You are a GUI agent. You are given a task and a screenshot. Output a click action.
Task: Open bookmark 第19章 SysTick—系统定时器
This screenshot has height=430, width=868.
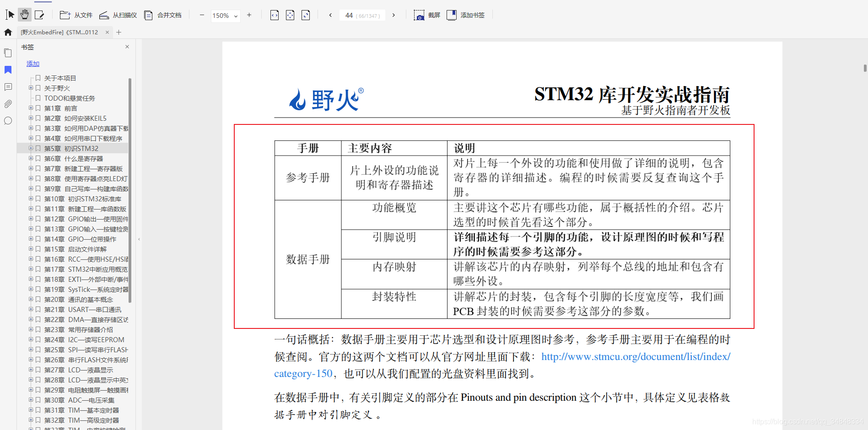tap(86, 290)
